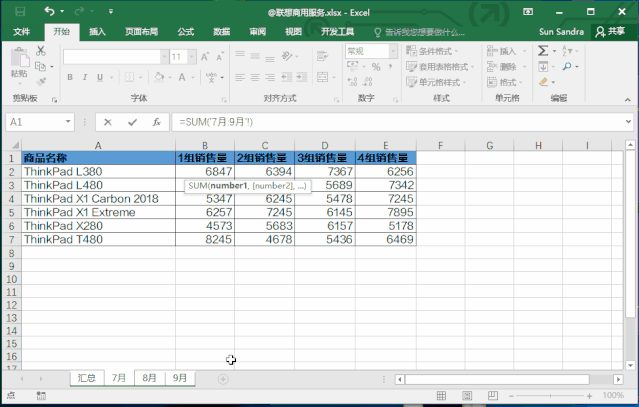Decrease font size with smaller A icon
Screen dimensions: 639x407
click(220, 57)
